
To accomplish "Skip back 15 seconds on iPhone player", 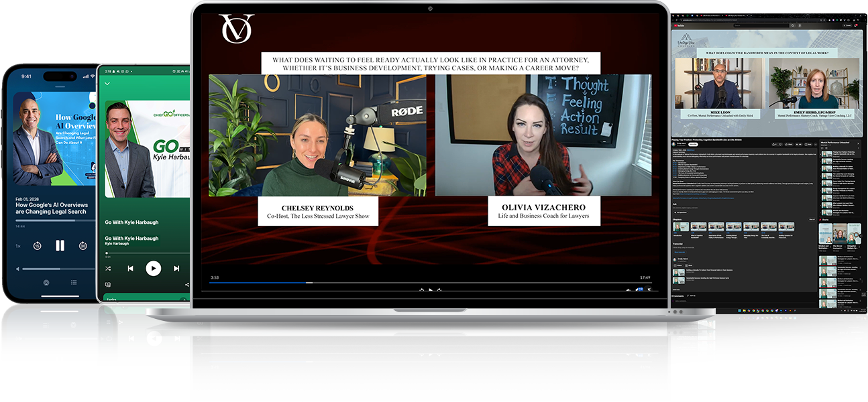I will click(37, 246).
